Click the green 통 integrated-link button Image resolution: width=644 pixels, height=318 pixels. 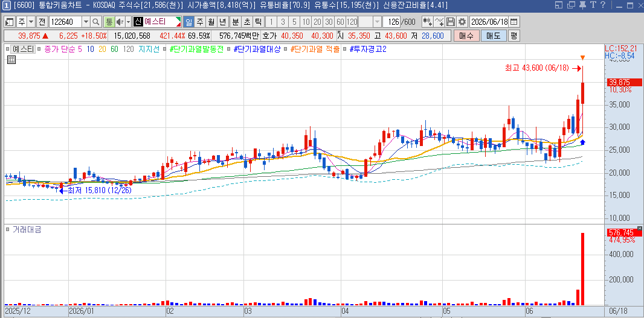(x=109, y=22)
